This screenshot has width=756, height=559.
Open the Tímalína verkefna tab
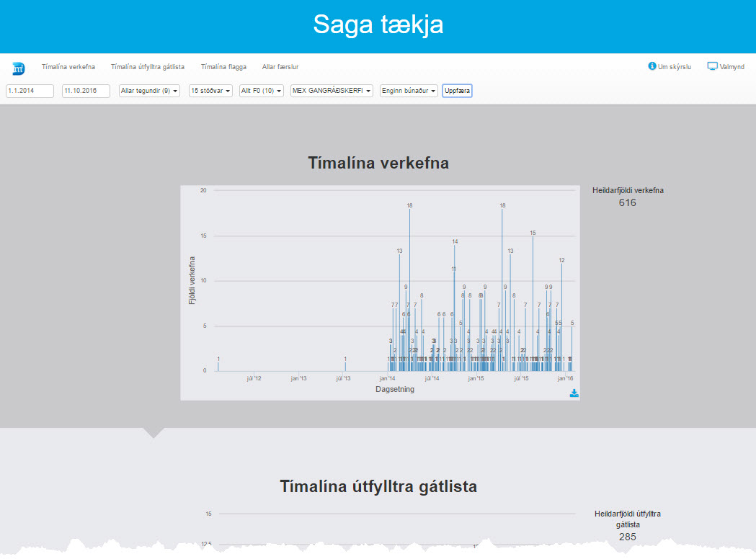click(x=68, y=67)
